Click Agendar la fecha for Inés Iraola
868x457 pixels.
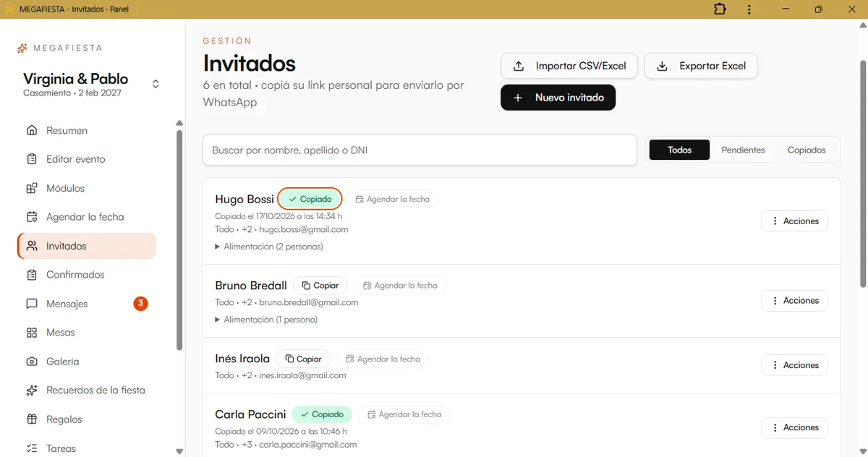pyautogui.click(x=383, y=359)
